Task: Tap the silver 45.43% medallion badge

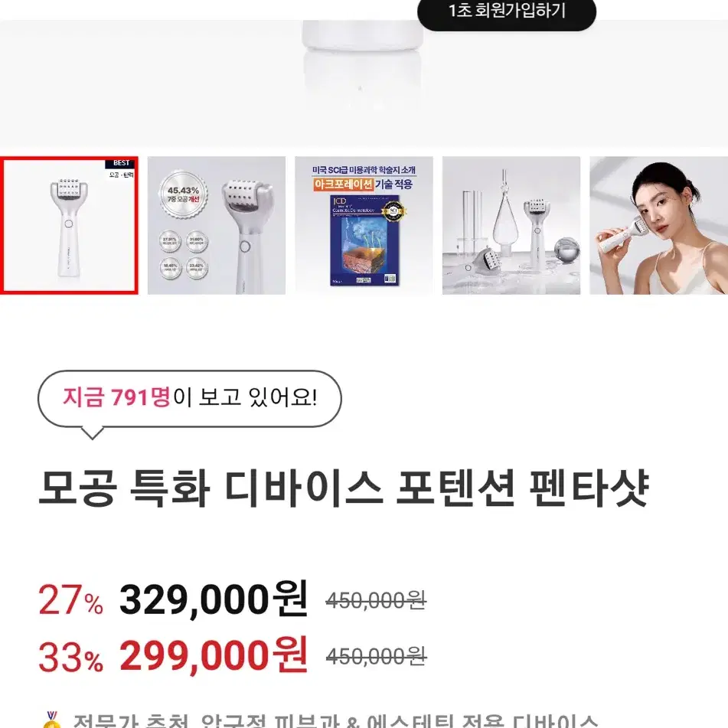Action: 184,194
